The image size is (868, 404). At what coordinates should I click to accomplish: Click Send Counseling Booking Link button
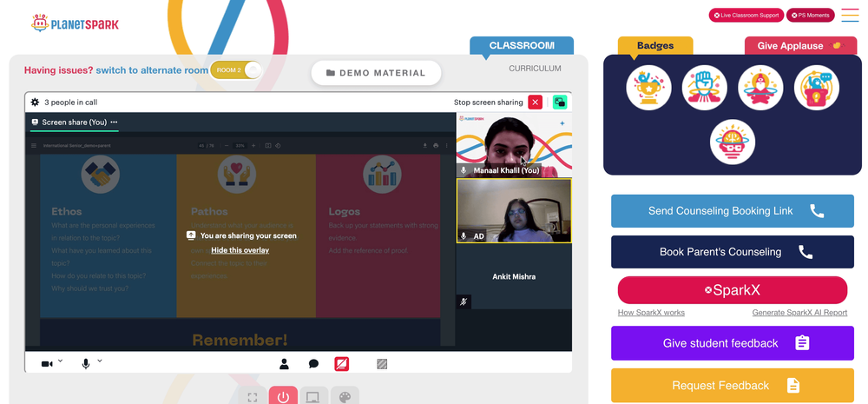[x=733, y=210]
